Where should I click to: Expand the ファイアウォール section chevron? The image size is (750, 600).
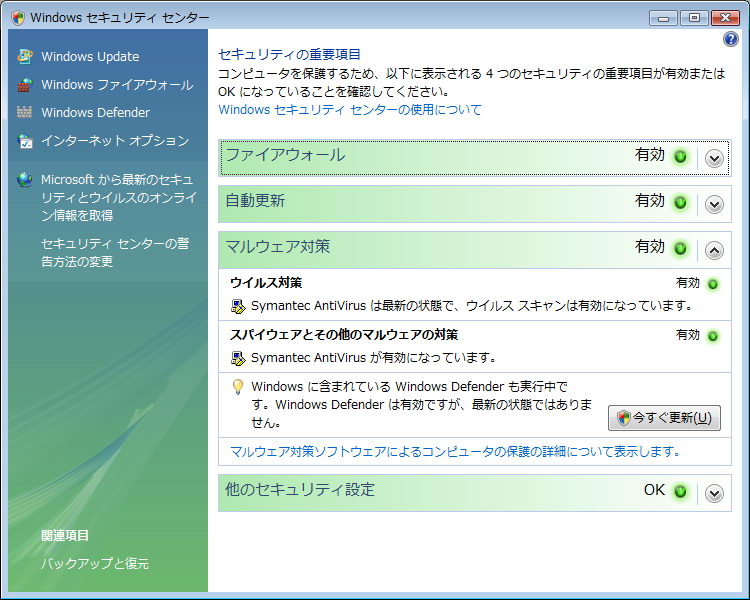click(714, 158)
